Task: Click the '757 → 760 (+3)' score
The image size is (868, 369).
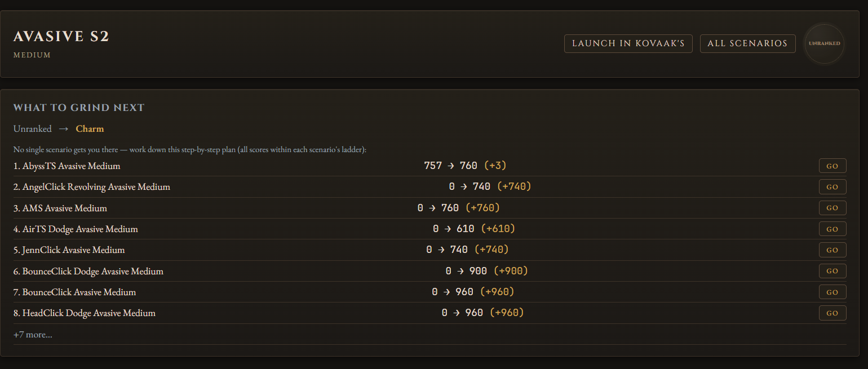Action: tap(466, 166)
